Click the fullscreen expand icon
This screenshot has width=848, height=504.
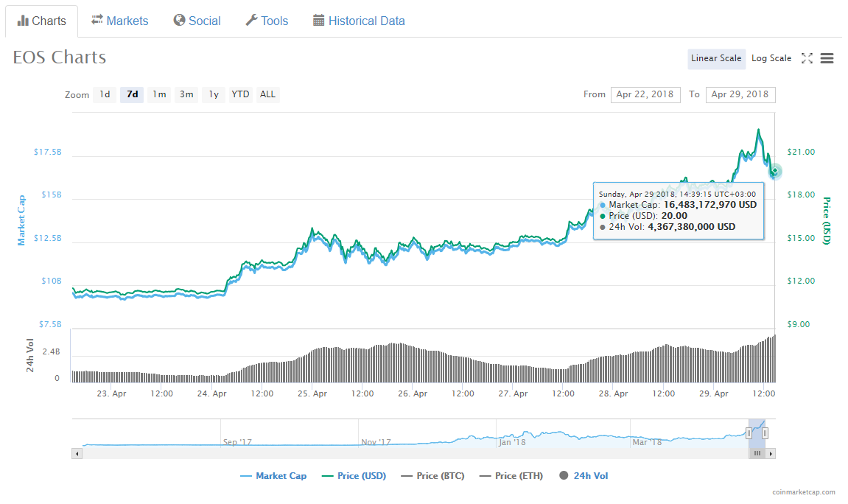[807, 58]
